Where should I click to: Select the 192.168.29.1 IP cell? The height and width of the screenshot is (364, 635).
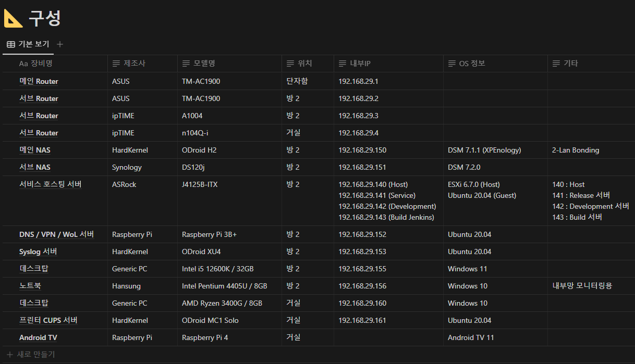pyautogui.click(x=388, y=81)
